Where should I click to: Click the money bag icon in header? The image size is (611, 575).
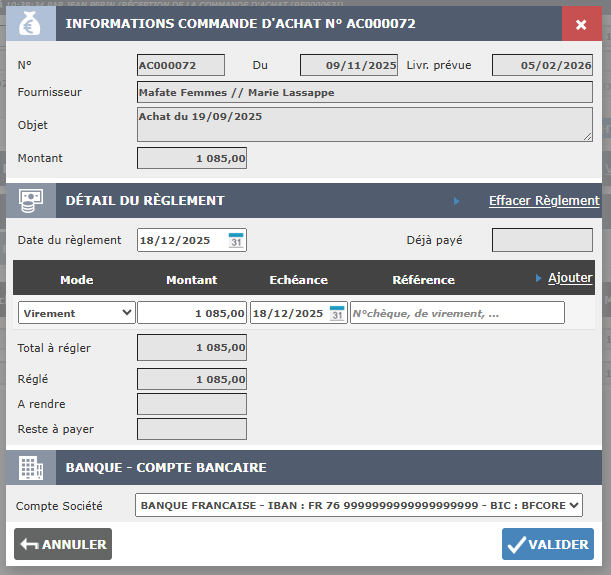coord(30,23)
